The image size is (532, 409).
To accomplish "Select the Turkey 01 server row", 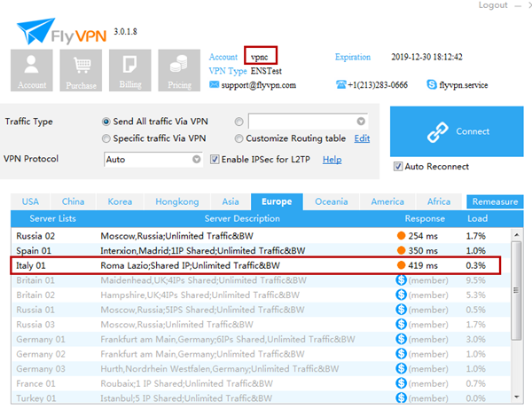I will point(261,397).
